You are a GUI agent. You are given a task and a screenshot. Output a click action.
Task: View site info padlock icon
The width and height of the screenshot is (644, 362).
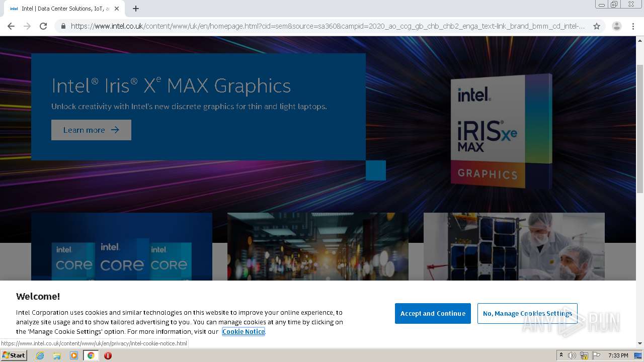(63, 26)
